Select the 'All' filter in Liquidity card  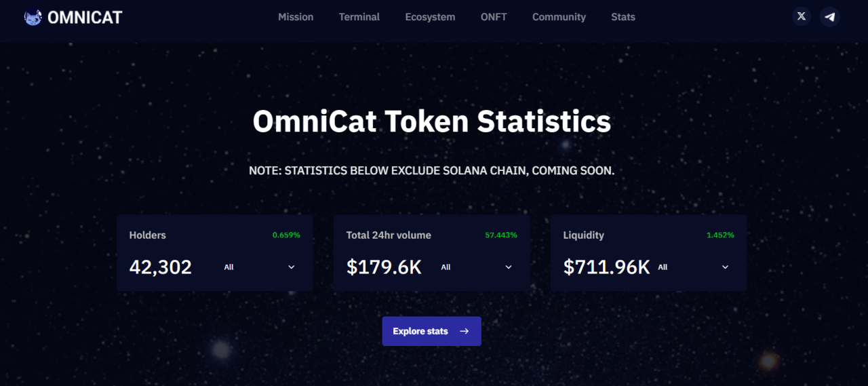663,267
